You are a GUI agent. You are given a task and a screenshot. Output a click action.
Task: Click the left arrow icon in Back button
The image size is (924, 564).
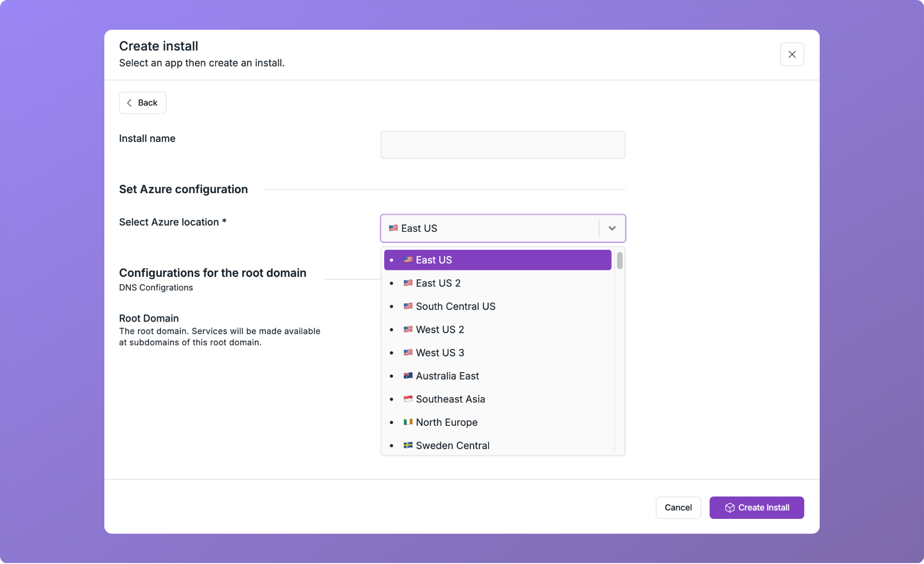(129, 103)
